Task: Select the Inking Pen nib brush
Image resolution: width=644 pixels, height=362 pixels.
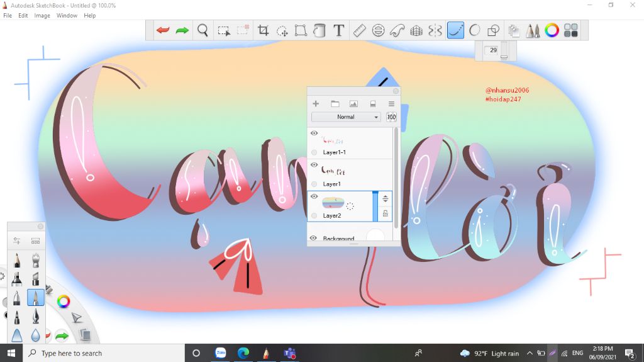Action: [36, 317]
